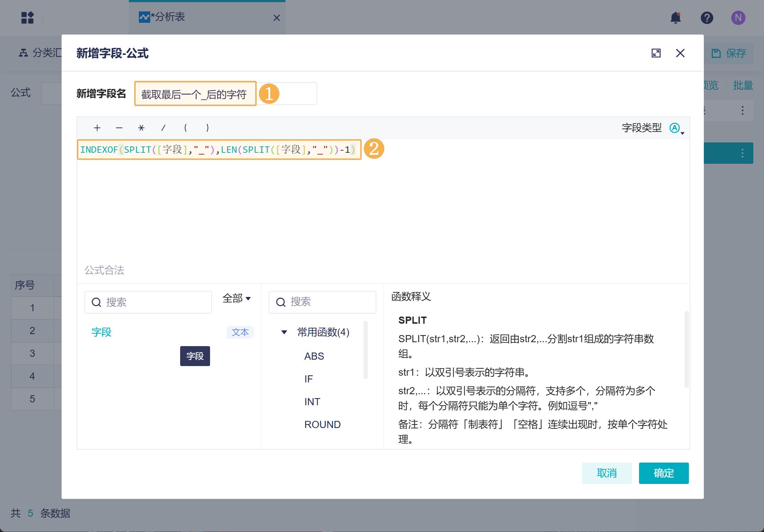Select row 5 in the 序号 column

click(x=32, y=399)
